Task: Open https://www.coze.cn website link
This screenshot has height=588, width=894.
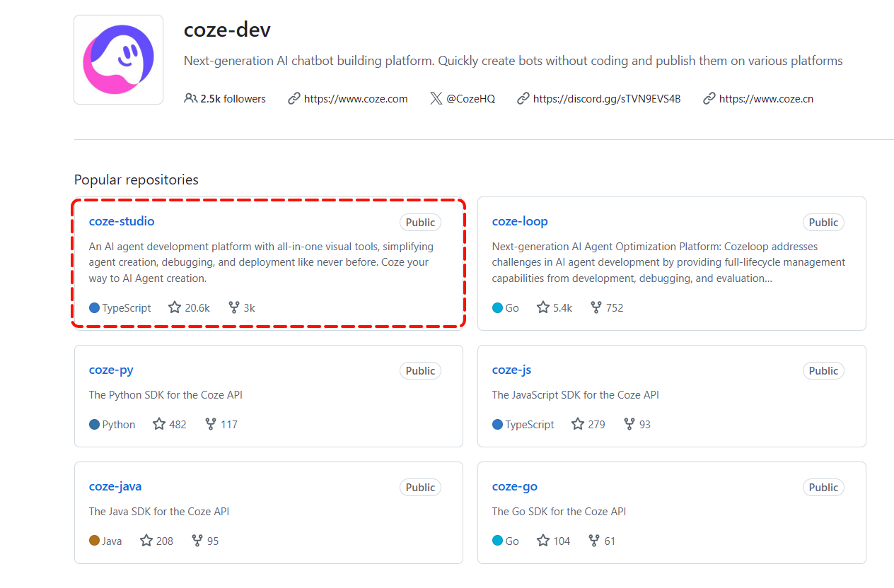Action: click(766, 99)
